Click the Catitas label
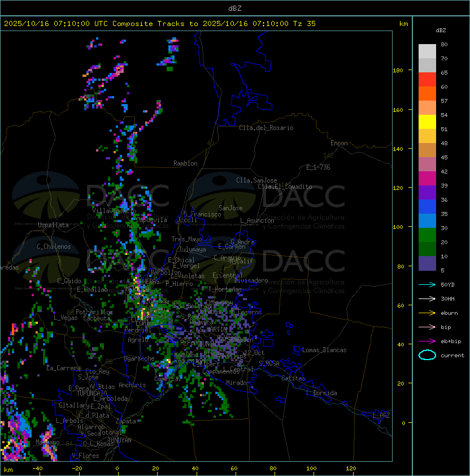The image size is (470, 476). click(293, 378)
